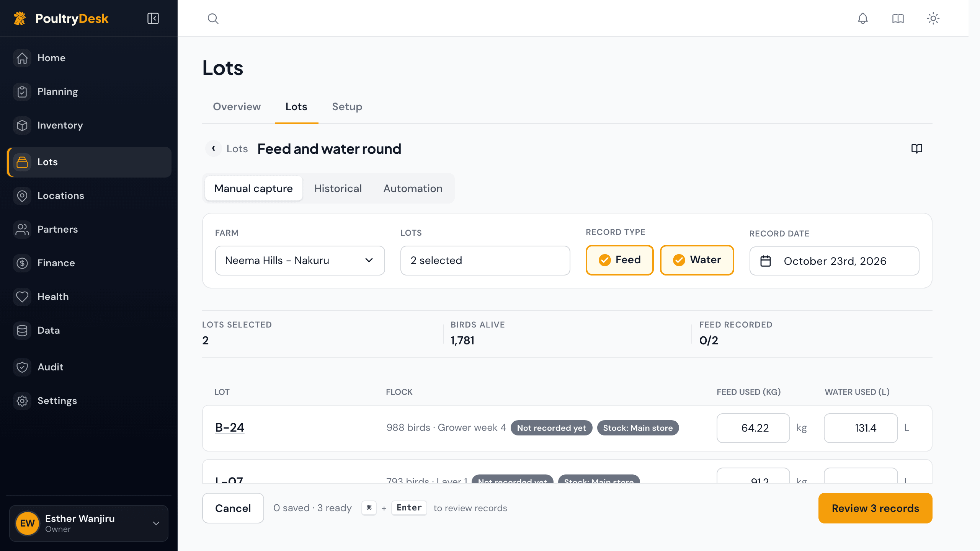Open the top bar documentation book icon
This screenshot has width=980, height=551.
click(x=898, y=18)
